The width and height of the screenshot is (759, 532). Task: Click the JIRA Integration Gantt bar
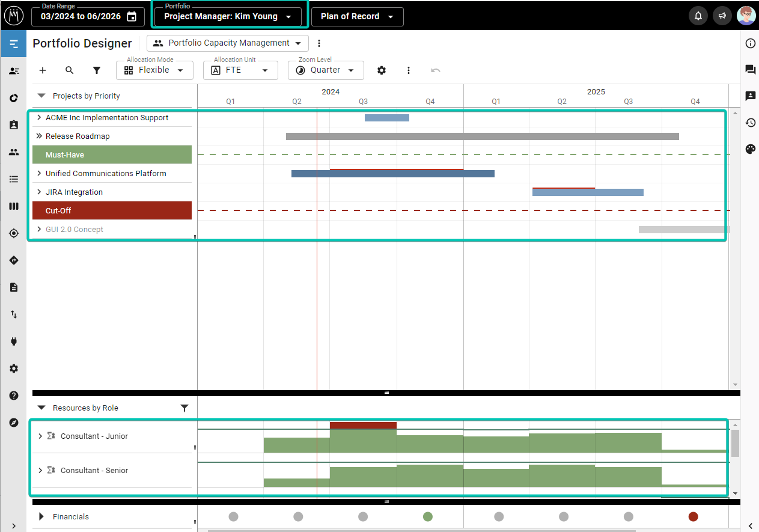tap(588, 192)
